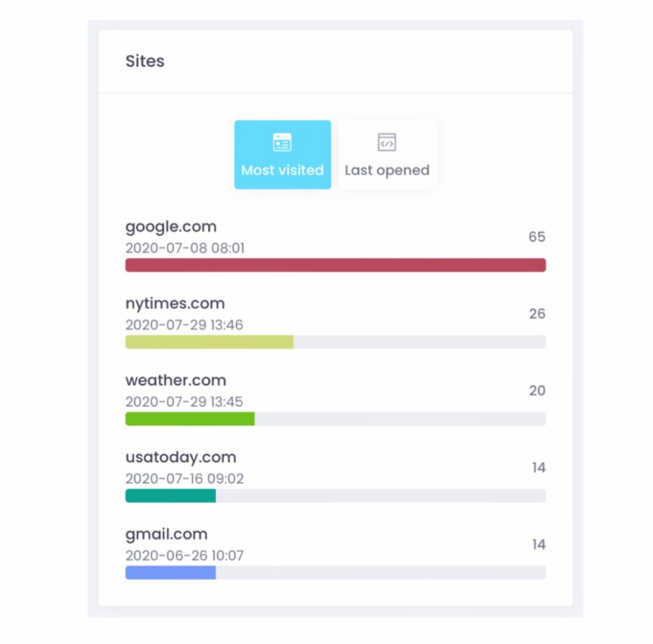Open the nytimes.com site entry
The height and width of the screenshot is (644, 653).
[x=175, y=304]
